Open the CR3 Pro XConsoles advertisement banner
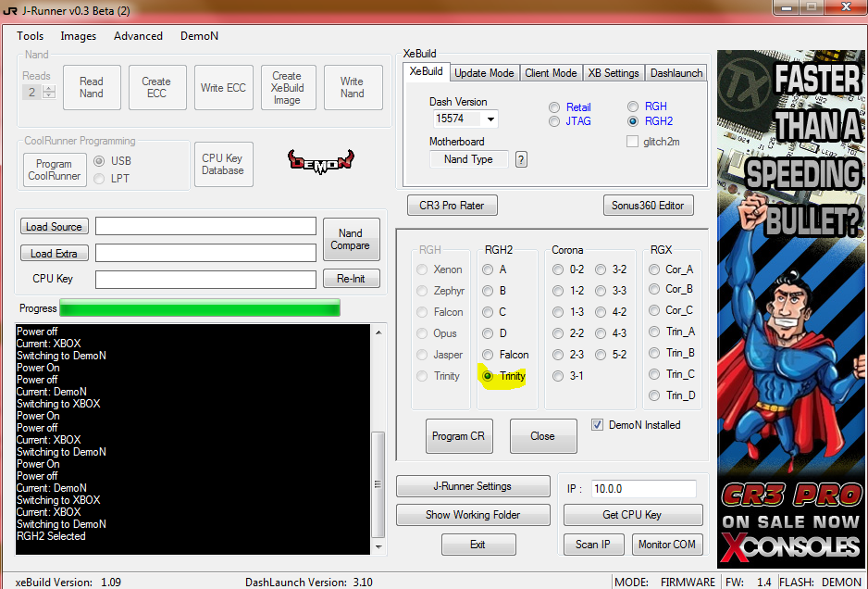Image resolution: width=868 pixels, height=589 pixels. (x=790, y=308)
